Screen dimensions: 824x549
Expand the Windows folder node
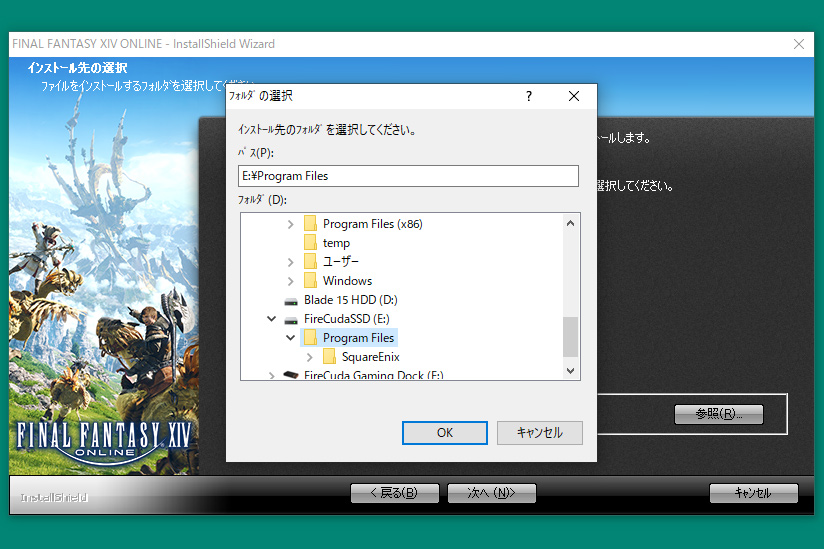tap(291, 281)
